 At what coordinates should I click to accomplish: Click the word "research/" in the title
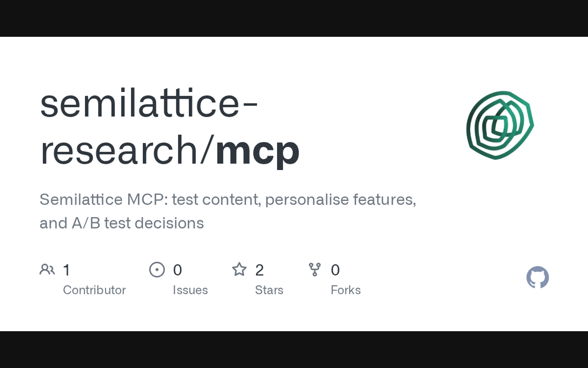[127, 149]
